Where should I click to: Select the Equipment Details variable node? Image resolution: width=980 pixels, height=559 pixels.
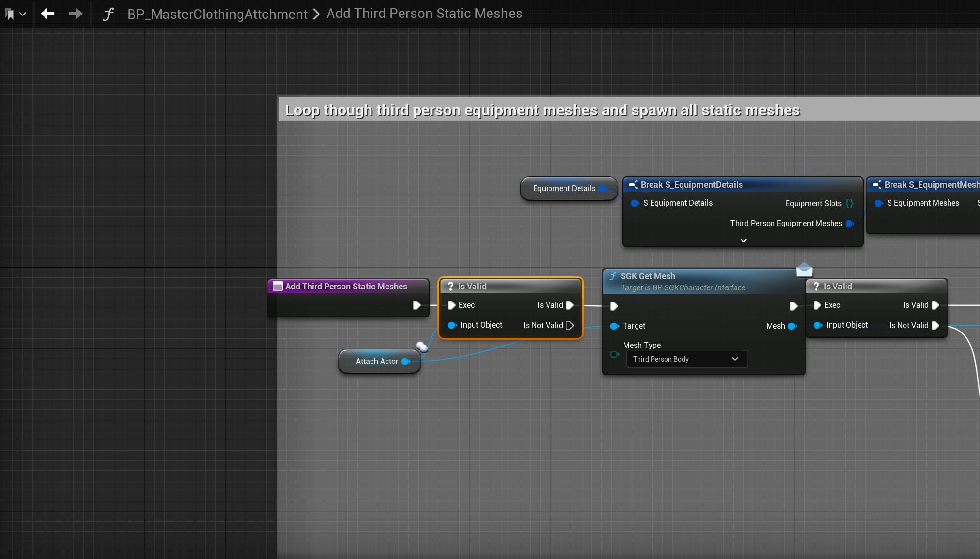[x=564, y=189]
